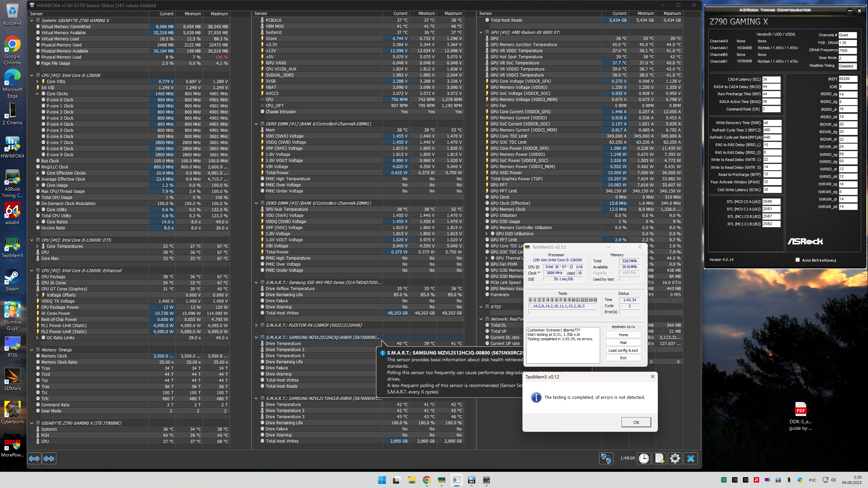Click the Mail button in TestMem5
Viewport: 868px width, 488px height.
click(623, 343)
